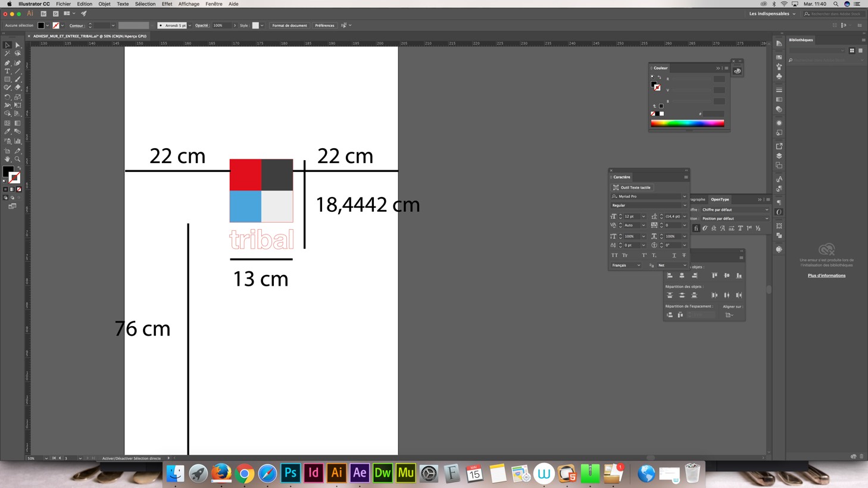The width and height of the screenshot is (868, 488).
Task: Align objects to vertical top
Action: [714, 276]
